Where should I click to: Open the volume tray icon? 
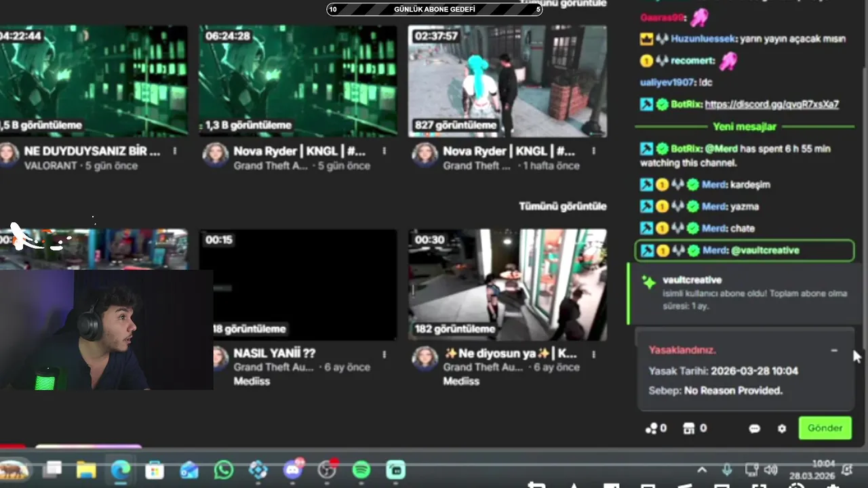(x=770, y=470)
